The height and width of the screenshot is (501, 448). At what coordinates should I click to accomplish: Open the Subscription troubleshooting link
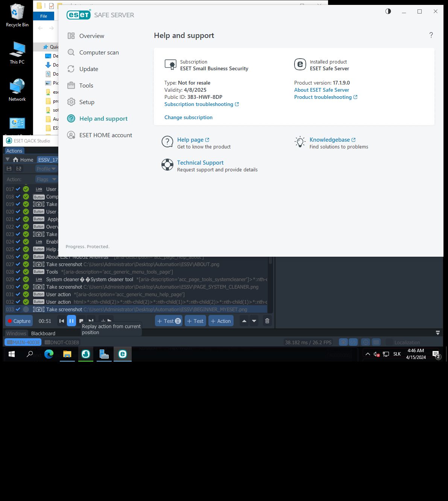202,104
